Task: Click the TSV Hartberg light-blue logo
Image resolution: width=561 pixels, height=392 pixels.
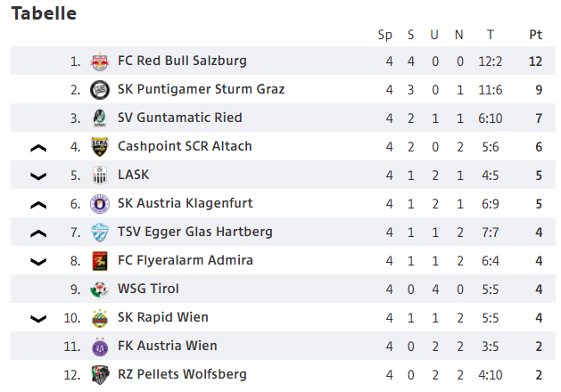Action: (100, 233)
